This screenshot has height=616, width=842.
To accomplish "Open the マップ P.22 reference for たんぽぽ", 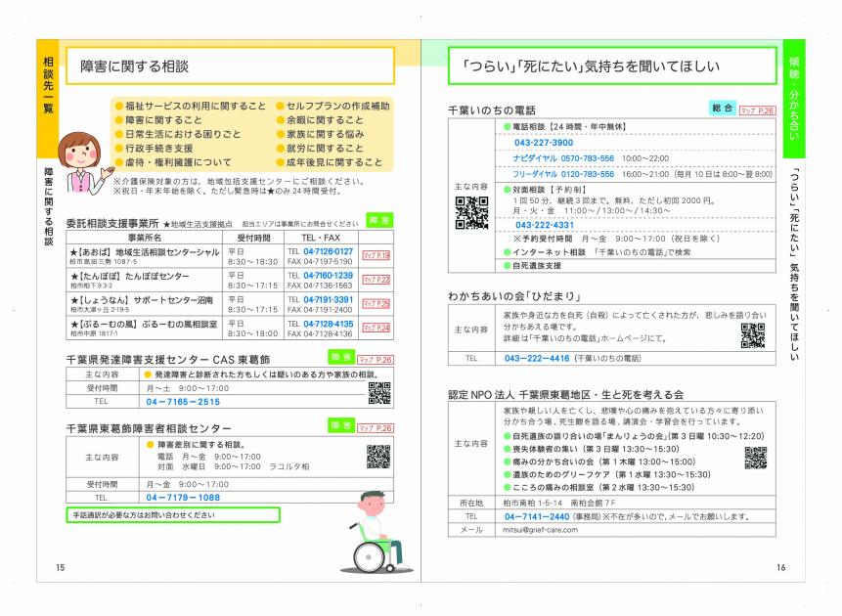I will pos(377,280).
